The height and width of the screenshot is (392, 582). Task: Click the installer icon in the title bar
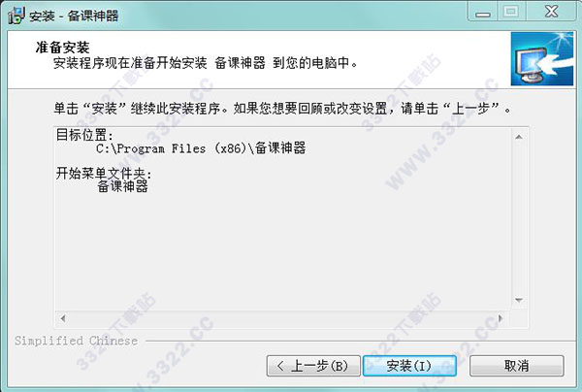pos(16,15)
